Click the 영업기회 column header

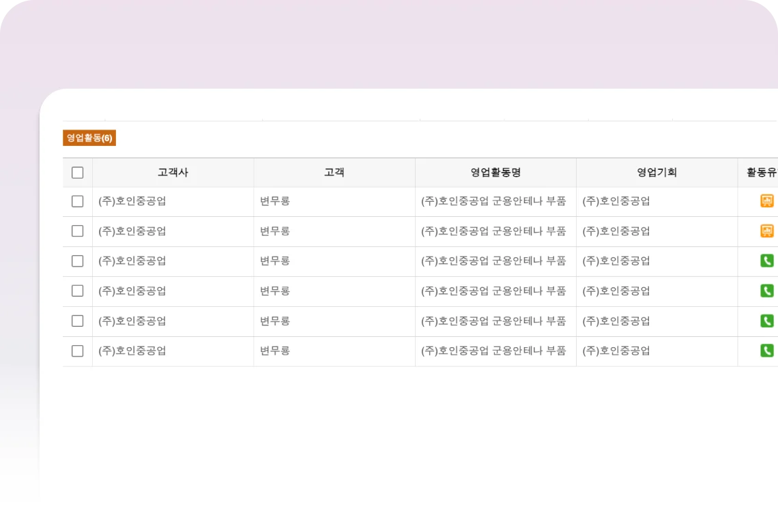coord(657,173)
